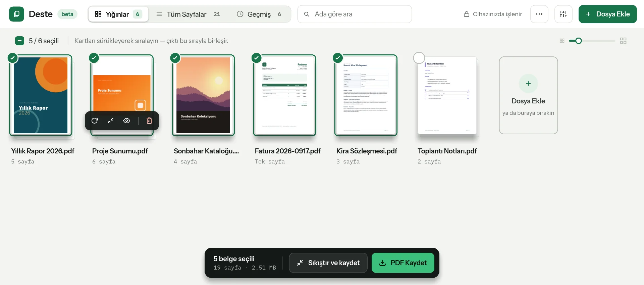Click the plus icon in the drop zone

528,84
